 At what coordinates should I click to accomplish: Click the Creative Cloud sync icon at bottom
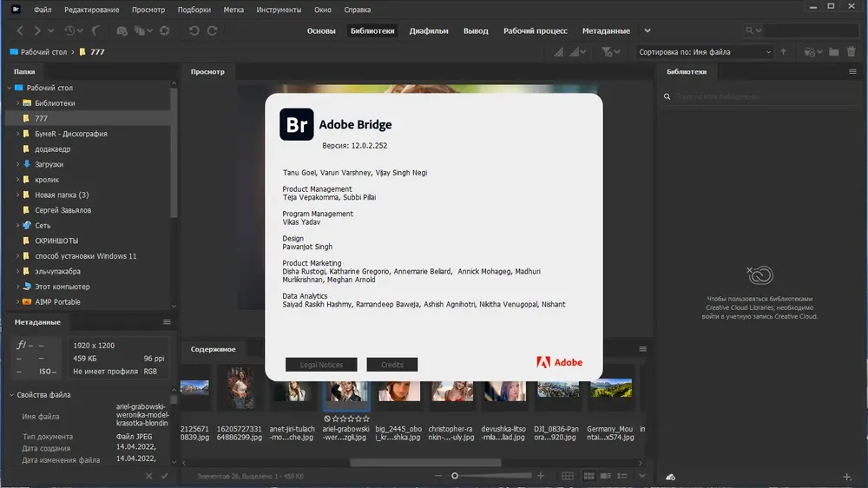[670, 477]
